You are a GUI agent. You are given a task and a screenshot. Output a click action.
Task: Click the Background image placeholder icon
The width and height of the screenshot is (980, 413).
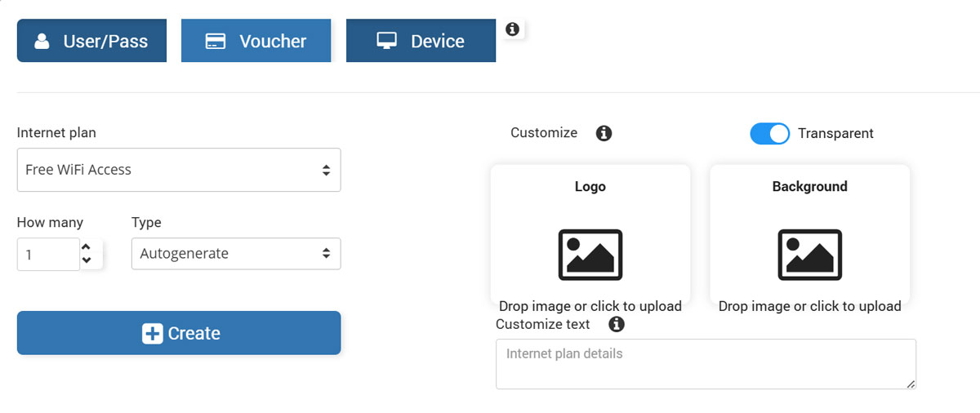(x=809, y=254)
